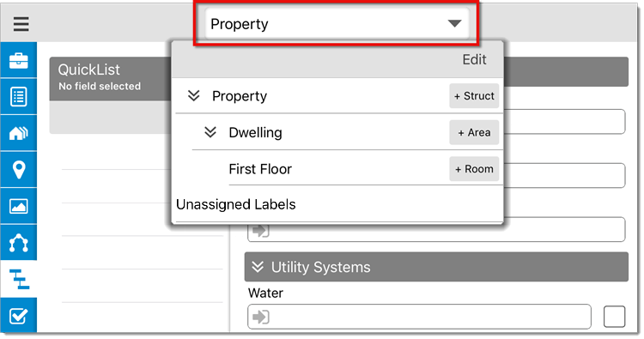Open the hamburger menu icon

[21, 24]
